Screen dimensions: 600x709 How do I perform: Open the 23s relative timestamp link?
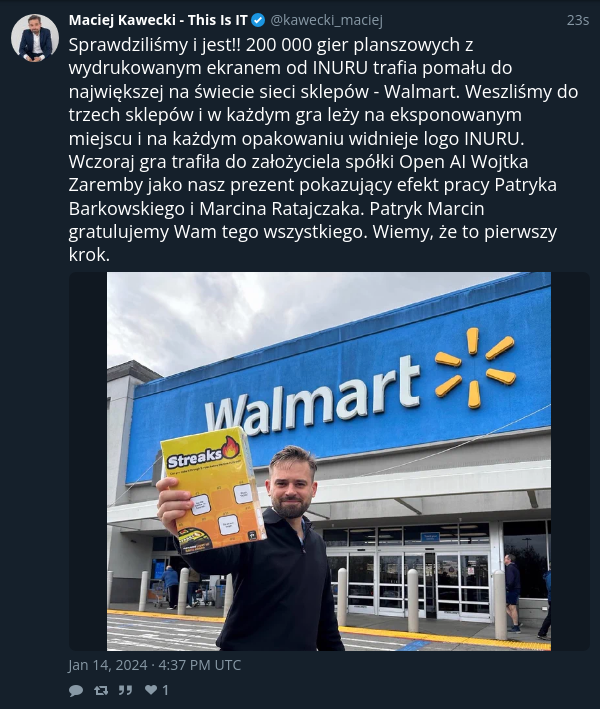[x=578, y=20]
